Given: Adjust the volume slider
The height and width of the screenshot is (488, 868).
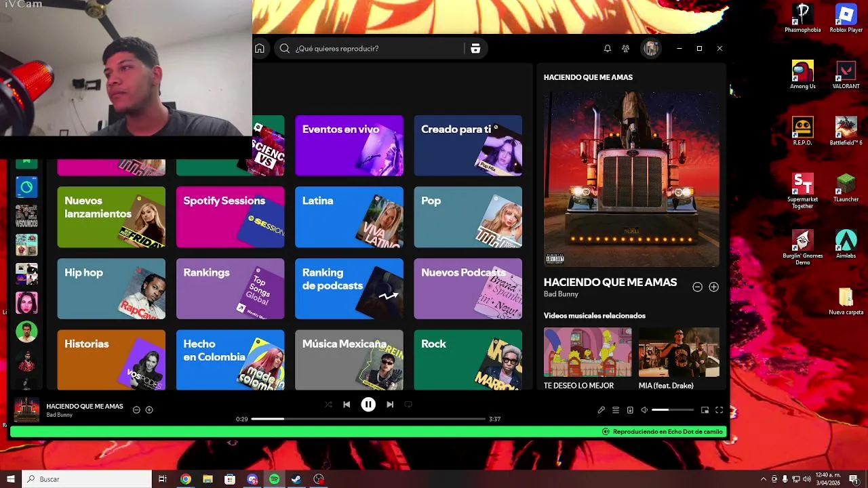Looking at the screenshot, I should point(673,410).
